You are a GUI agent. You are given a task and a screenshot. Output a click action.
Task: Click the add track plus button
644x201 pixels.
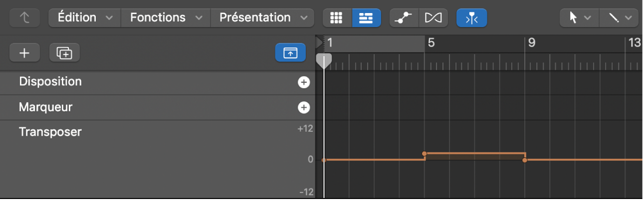pyautogui.click(x=24, y=52)
